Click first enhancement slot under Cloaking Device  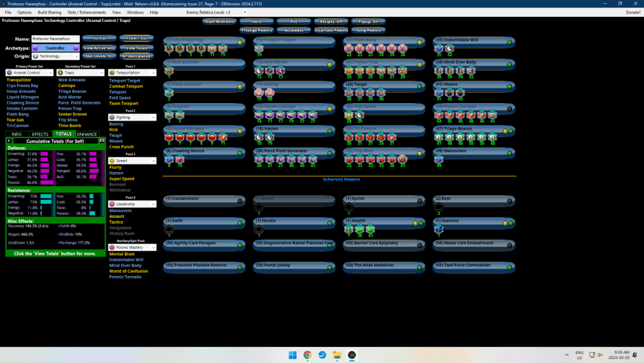point(169,159)
